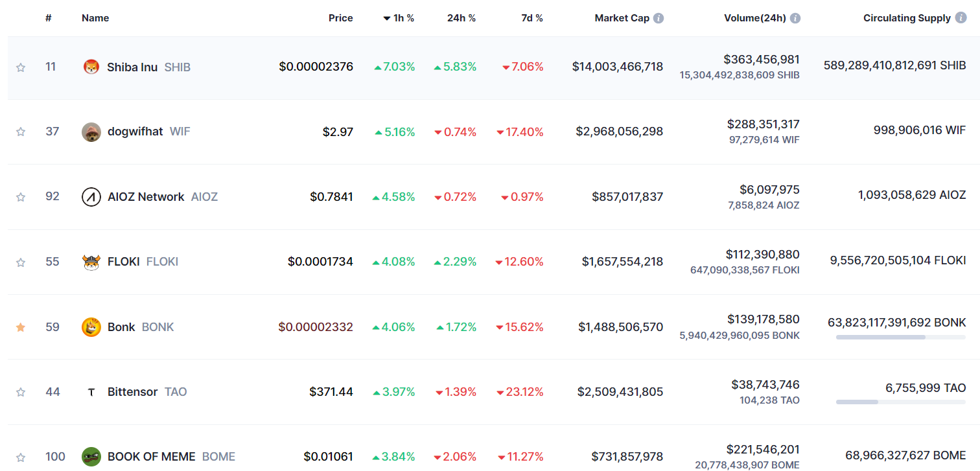Sort table by Price header
This screenshot has width=980, height=471.
(x=341, y=18)
